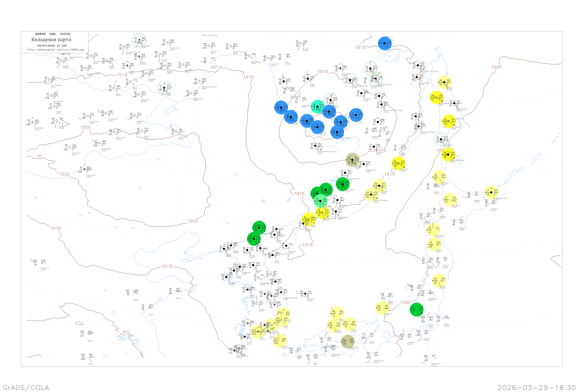Click the pale yellow station circle at Kanazawa
Screen dimensions: 588x392
382,308
